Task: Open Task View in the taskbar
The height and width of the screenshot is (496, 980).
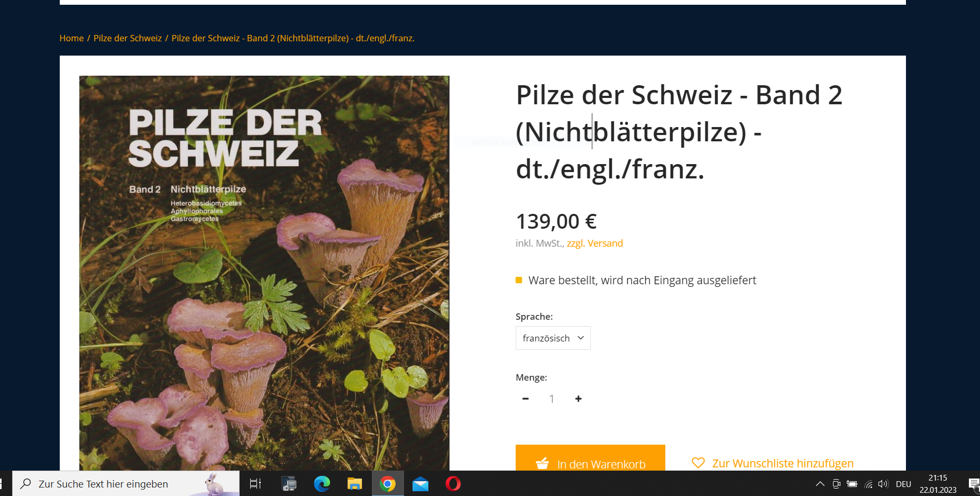Action: click(255, 484)
